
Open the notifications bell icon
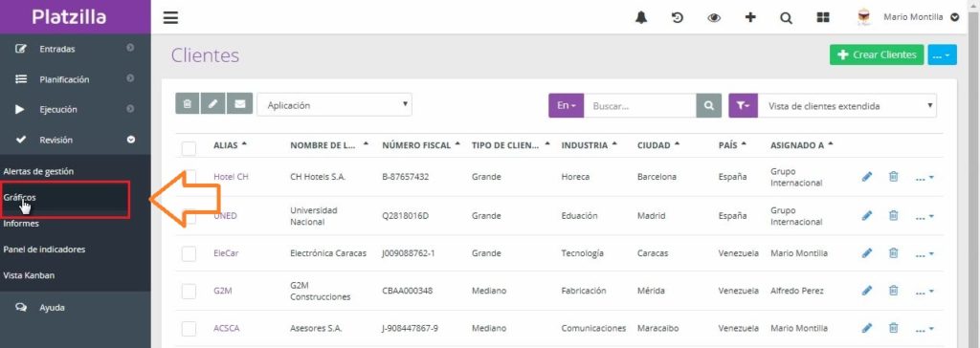coord(640,17)
